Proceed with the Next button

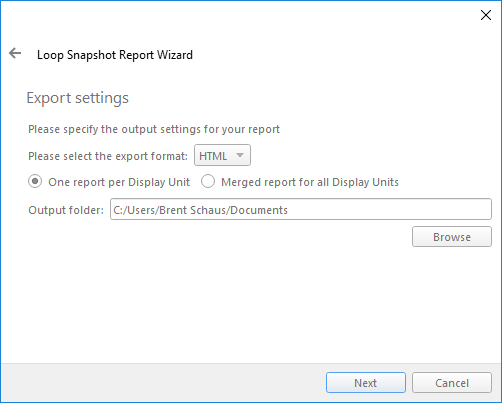click(366, 383)
